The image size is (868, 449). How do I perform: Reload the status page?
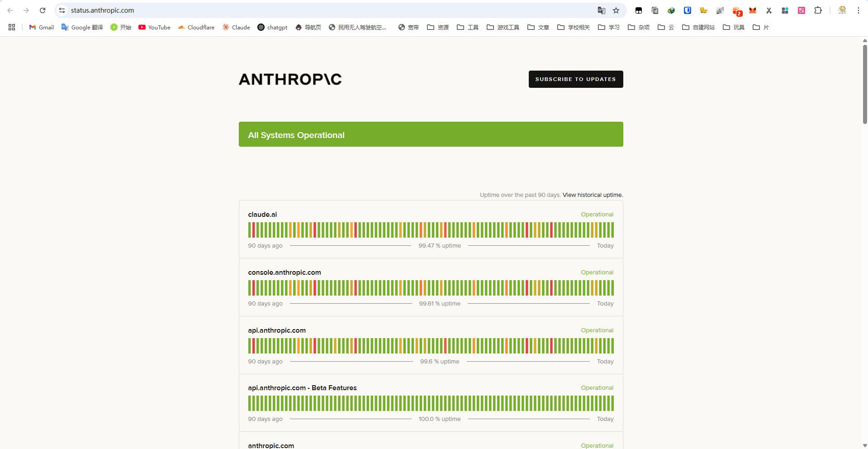pyautogui.click(x=43, y=10)
